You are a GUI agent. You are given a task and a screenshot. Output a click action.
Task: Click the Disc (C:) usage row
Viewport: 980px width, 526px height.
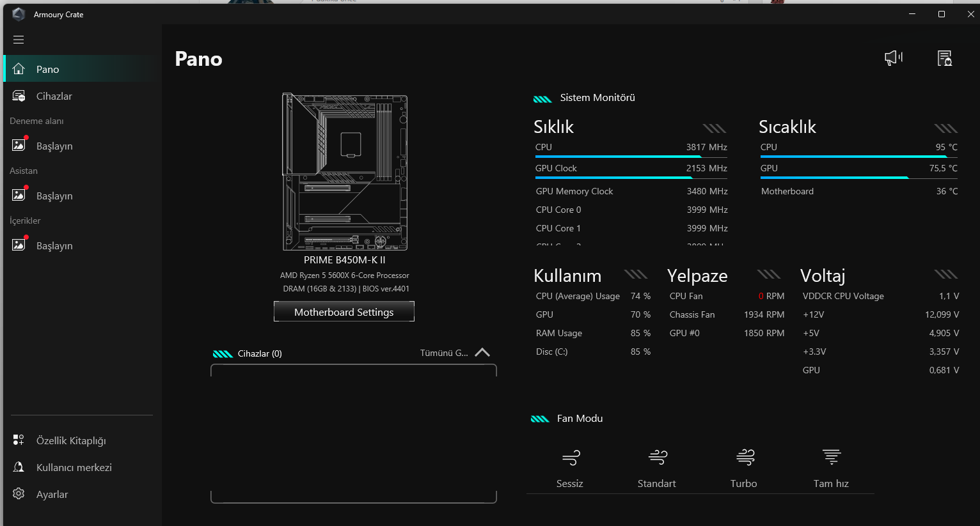(593, 352)
